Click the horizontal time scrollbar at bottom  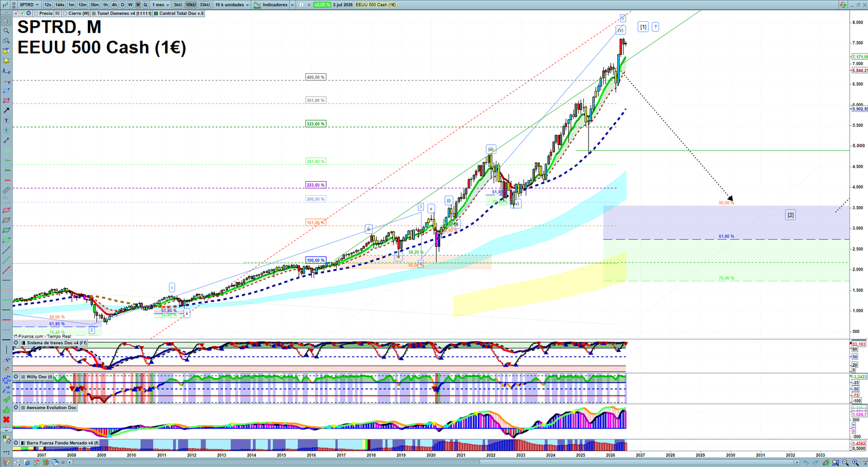coord(434,463)
